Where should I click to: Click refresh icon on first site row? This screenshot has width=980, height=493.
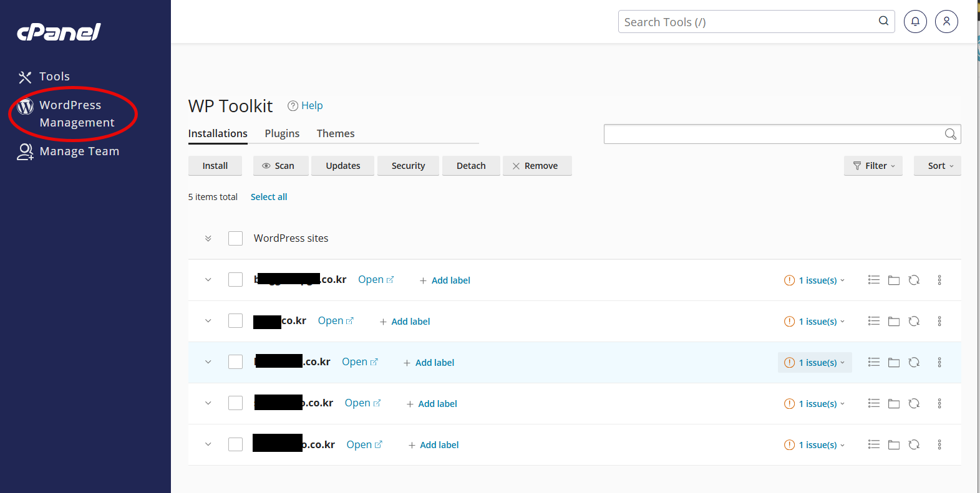coord(914,280)
